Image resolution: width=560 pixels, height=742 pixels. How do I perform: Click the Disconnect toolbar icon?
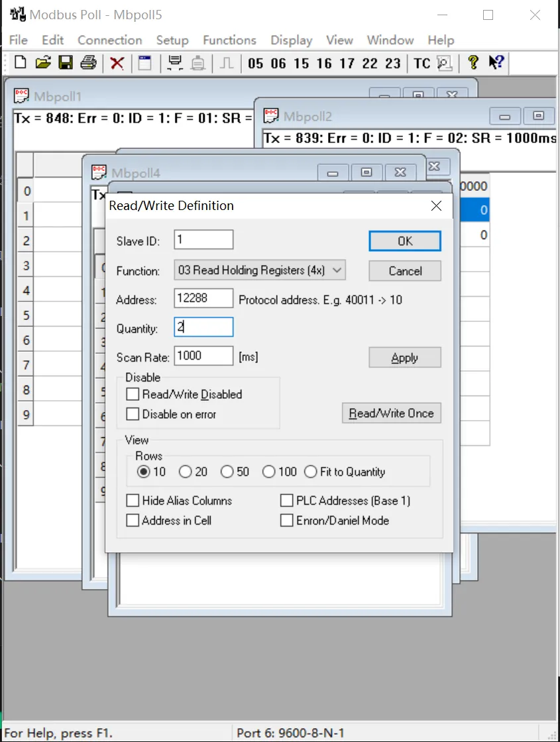pyautogui.click(x=198, y=63)
